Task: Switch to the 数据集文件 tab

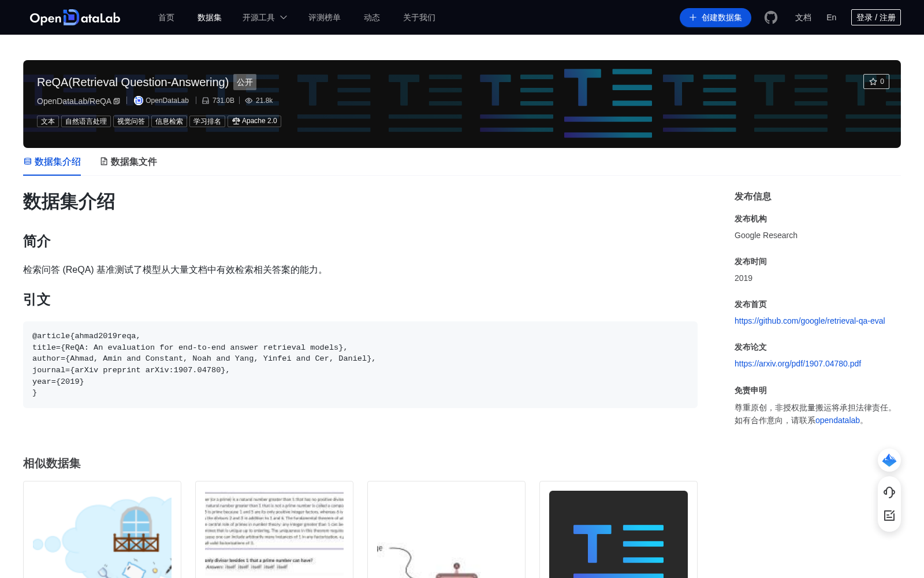Action: click(x=128, y=162)
